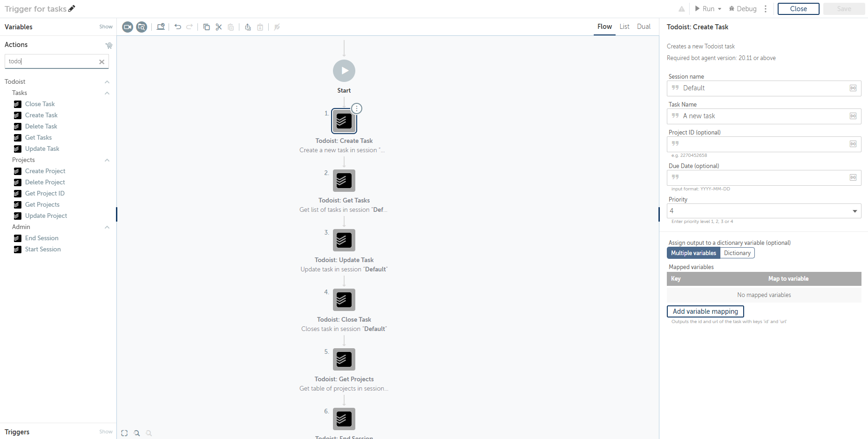Click the zoom out magnifier below the canvas
868x439 pixels.
[136, 433]
